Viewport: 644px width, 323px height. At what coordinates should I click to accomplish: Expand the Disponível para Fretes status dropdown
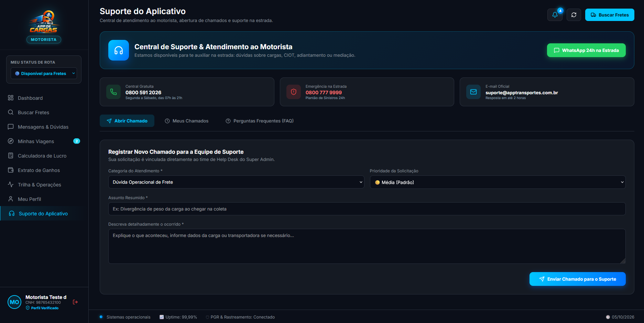click(44, 73)
